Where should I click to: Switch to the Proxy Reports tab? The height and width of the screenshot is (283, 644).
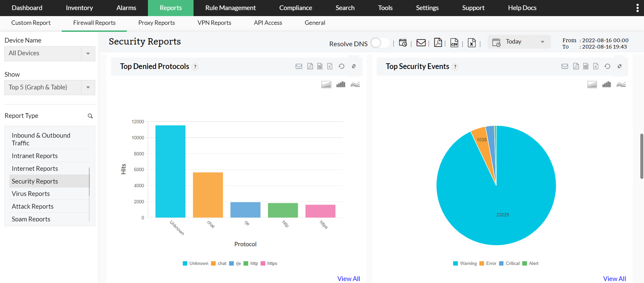click(x=157, y=23)
